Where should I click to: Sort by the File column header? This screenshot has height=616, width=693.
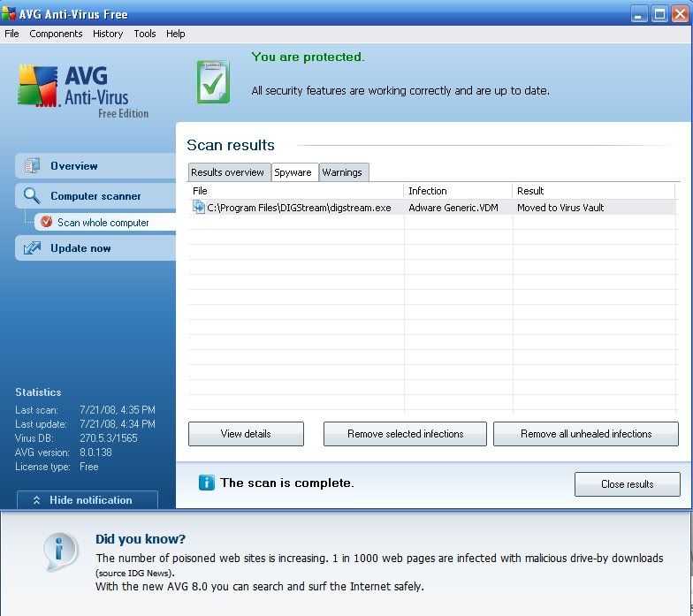(295, 191)
